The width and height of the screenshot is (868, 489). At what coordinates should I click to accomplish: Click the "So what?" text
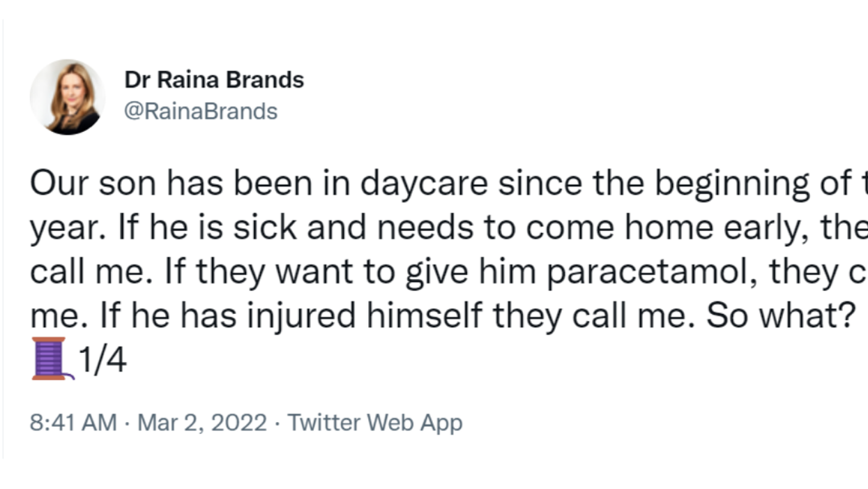(x=781, y=317)
